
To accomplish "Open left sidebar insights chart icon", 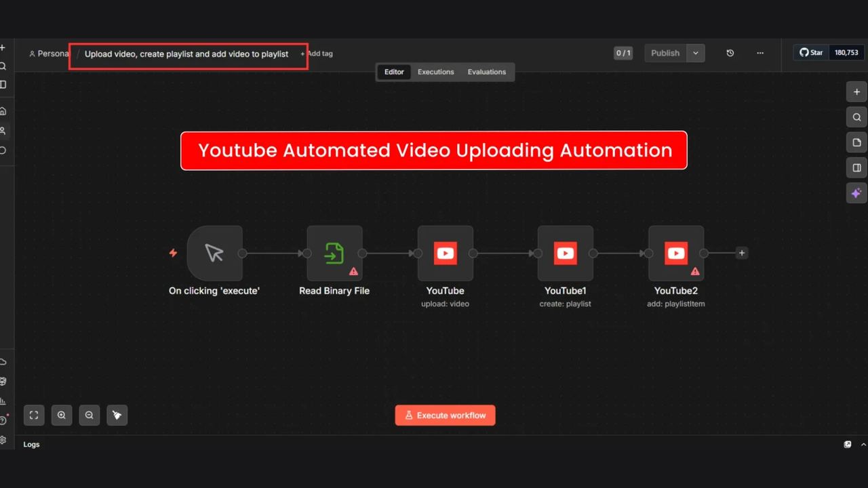I will (x=3, y=401).
